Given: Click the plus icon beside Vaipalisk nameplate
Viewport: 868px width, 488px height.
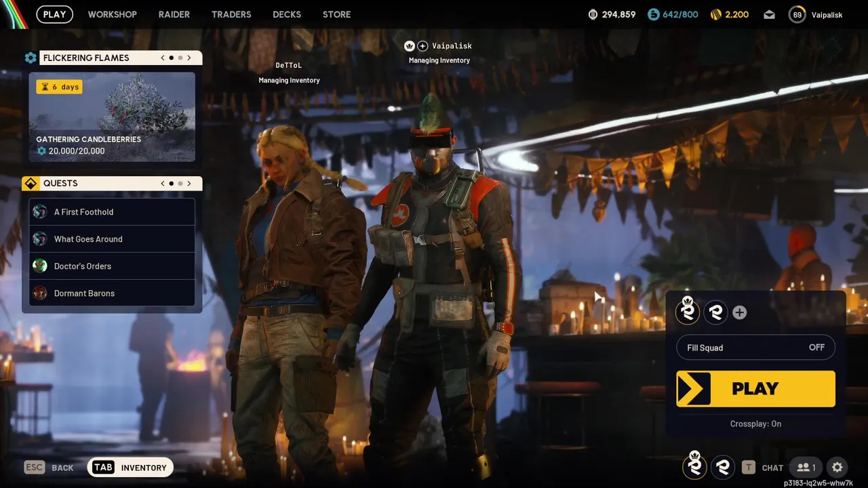Looking at the screenshot, I should point(422,45).
